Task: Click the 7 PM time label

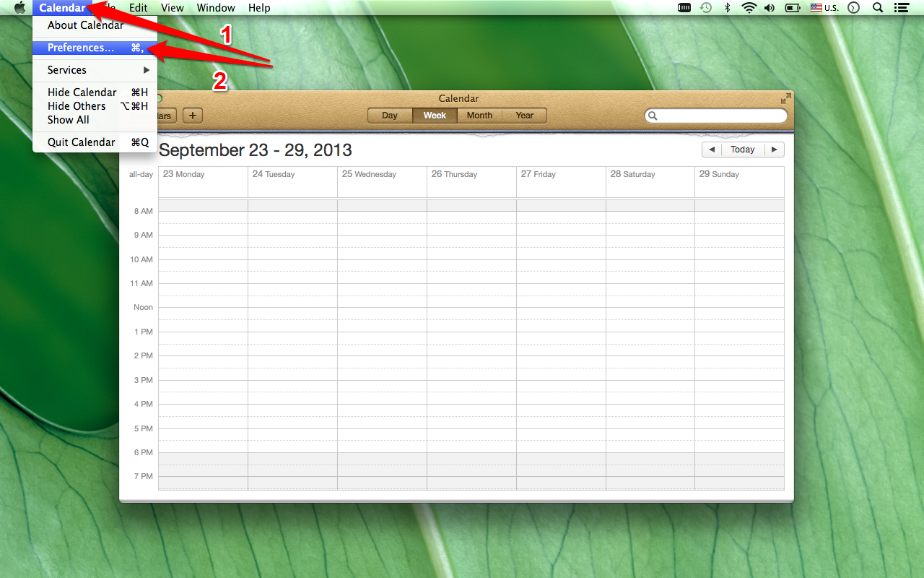Action: (x=144, y=476)
